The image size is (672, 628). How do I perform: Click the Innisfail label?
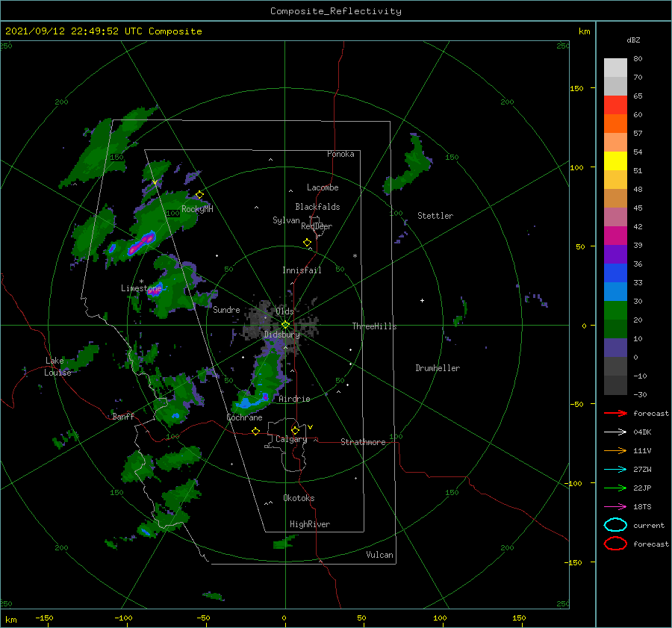[302, 270]
